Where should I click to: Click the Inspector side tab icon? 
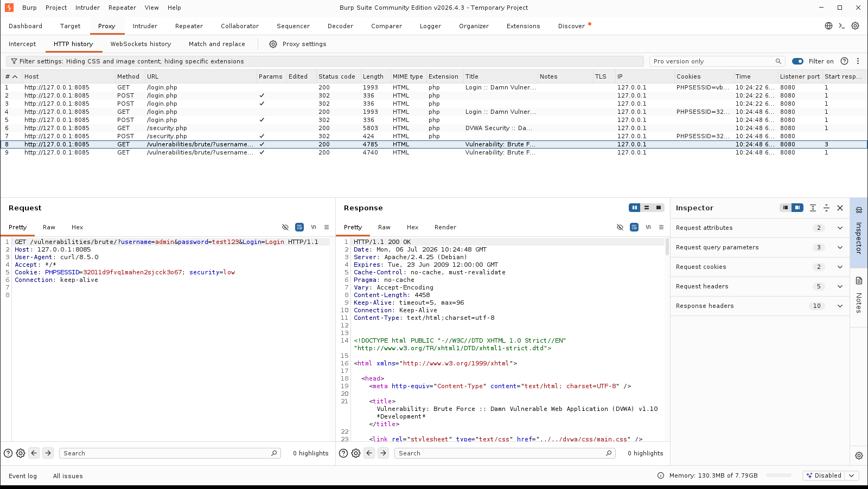coord(859,210)
